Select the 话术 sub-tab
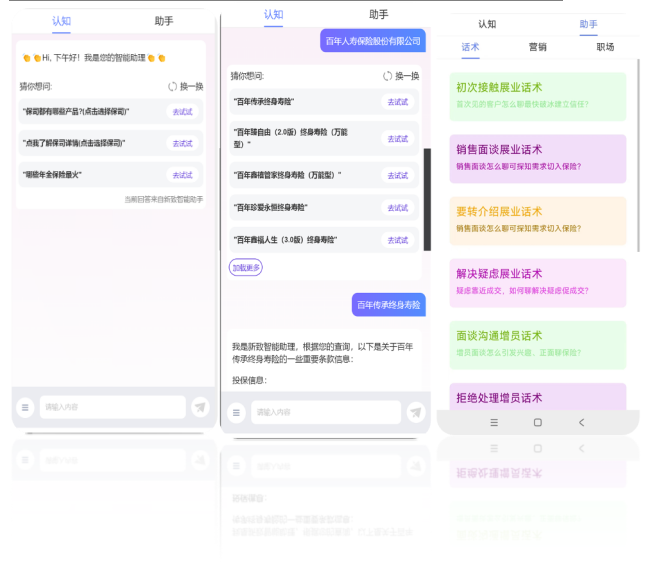Viewport: 654px width, 565px height. (x=470, y=47)
